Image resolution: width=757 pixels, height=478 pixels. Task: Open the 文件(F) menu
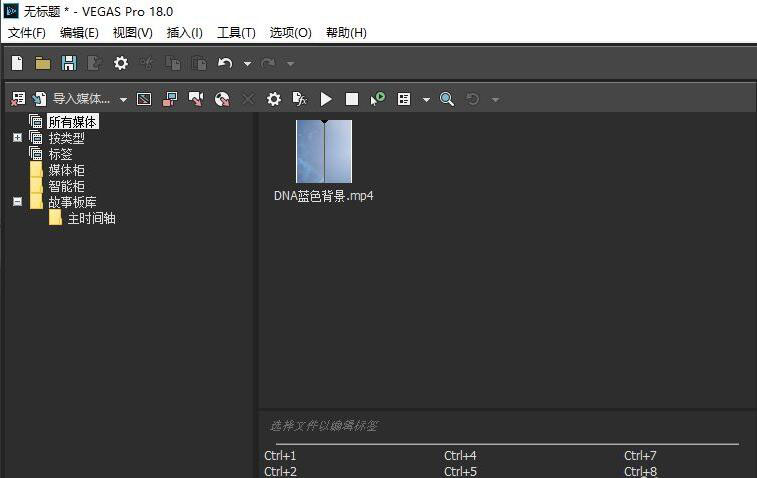(x=27, y=32)
